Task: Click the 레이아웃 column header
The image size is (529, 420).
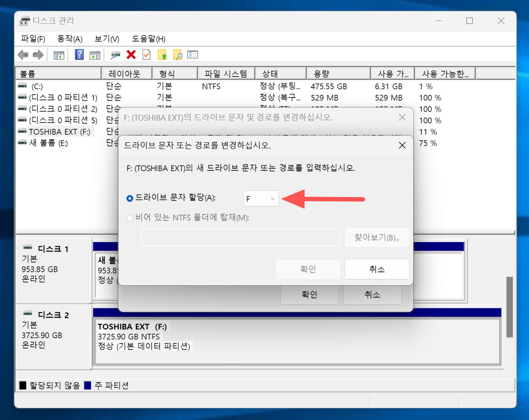Action: (127, 73)
